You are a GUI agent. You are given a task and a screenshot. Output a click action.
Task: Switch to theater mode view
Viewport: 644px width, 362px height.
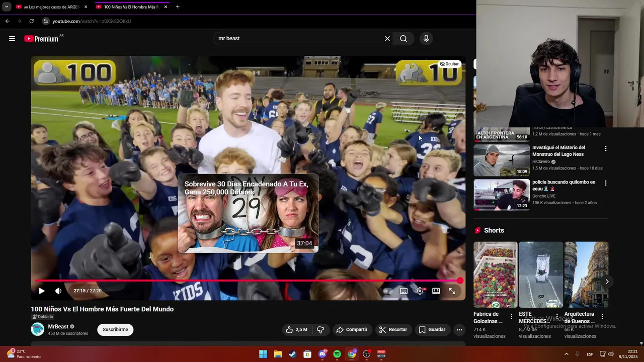[436, 291]
